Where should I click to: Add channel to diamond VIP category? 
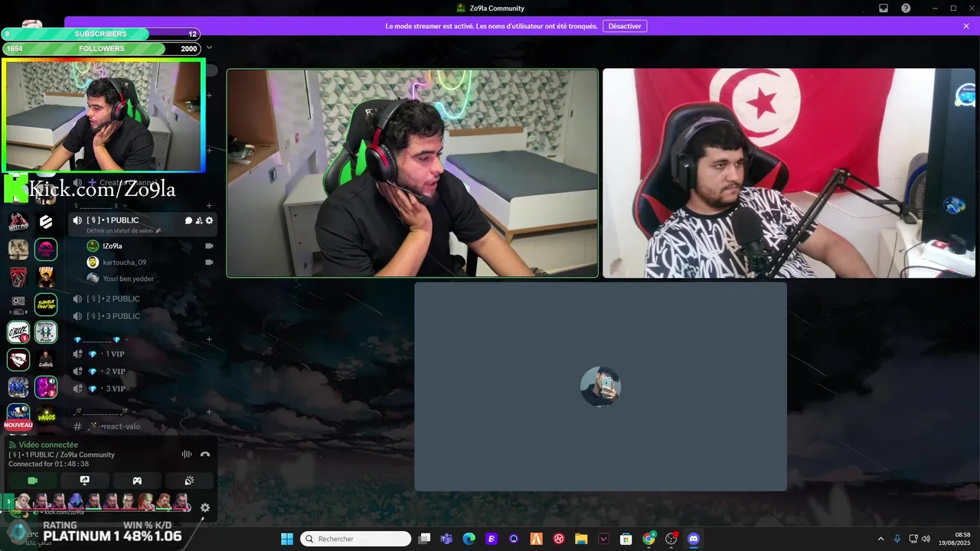(x=209, y=340)
